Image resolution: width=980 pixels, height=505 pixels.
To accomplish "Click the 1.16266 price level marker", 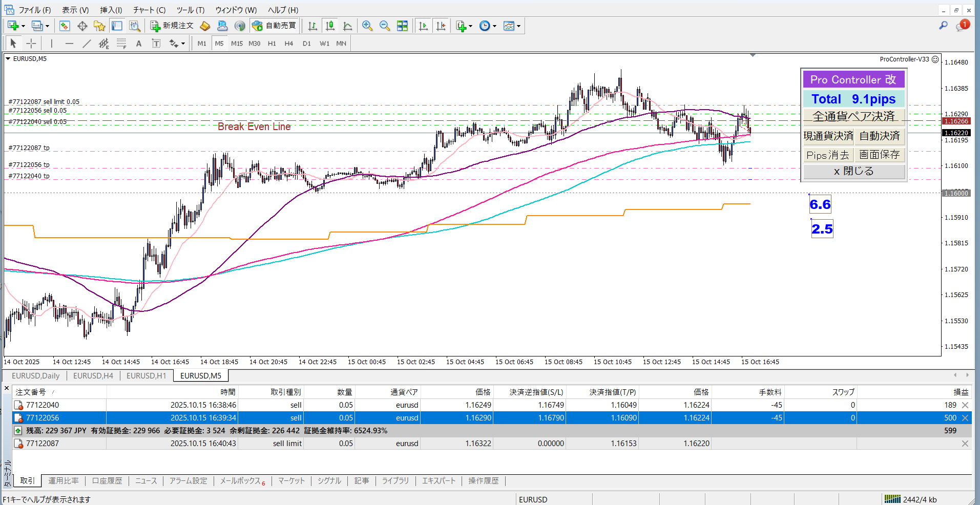I will (956, 121).
